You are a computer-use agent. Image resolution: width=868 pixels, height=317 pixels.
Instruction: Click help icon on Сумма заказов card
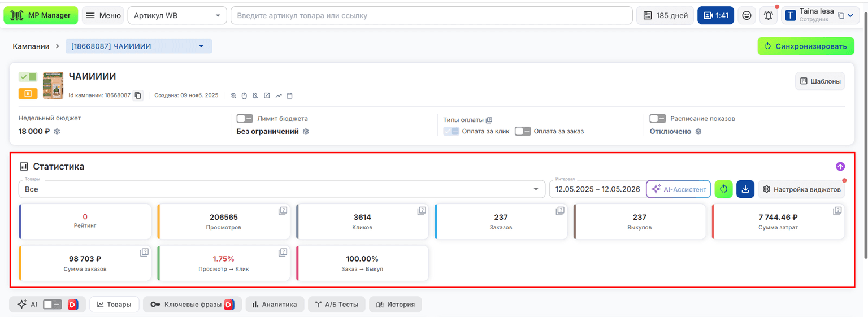pyautogui.click(x=144, y=253)
